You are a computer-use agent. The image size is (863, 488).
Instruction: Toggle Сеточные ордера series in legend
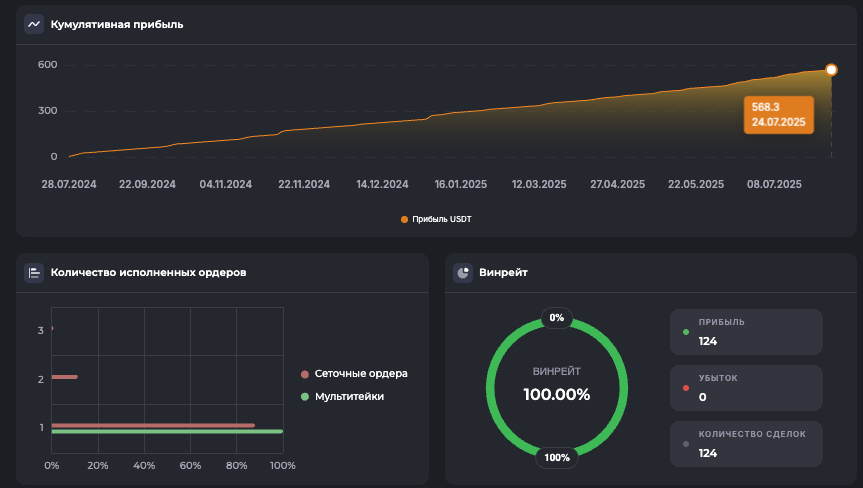[x=360, y=374]
